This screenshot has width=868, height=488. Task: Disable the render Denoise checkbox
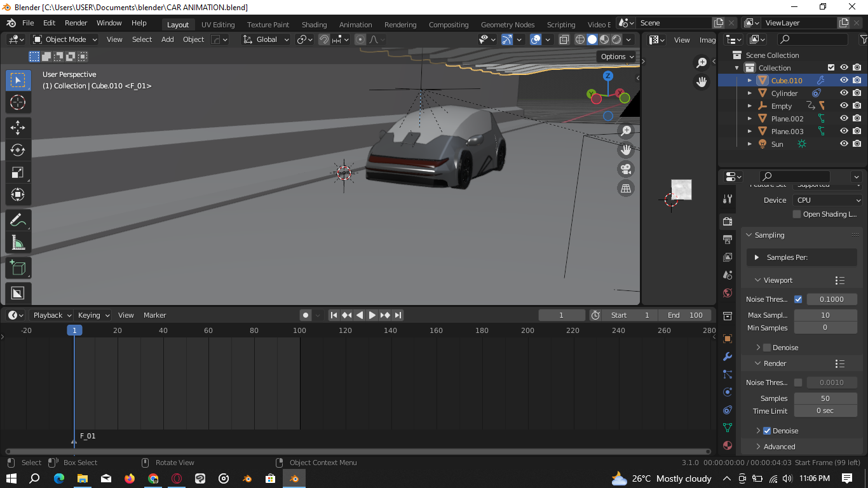[767, 431]
